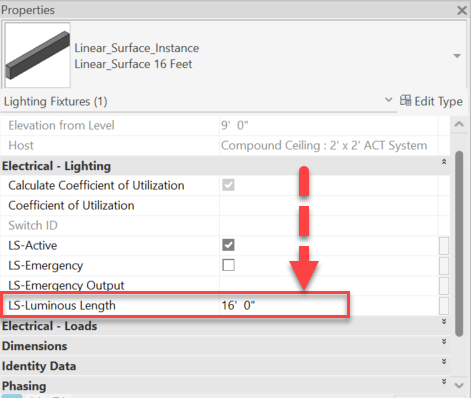Click the Coefficient of Utilization value field
Screen dimensions: 471x398
[329, 205]
